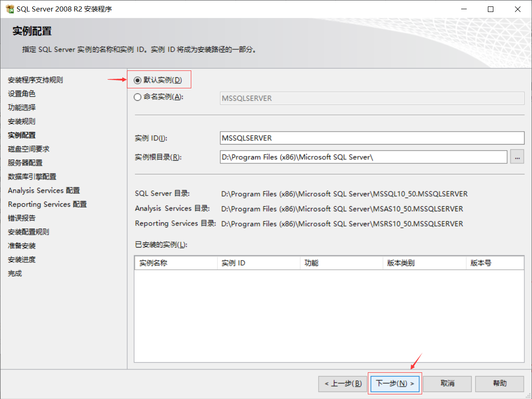Select 功能选择 in the step list
The height and width of the screenshot is (399, 532).
22,108
